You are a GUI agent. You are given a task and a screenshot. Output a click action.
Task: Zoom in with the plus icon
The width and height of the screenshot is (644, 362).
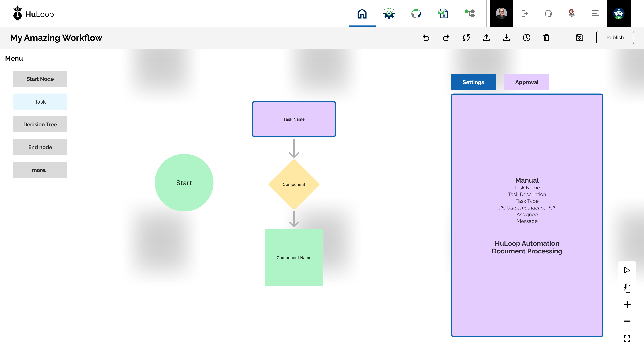(x=627, y=304)
